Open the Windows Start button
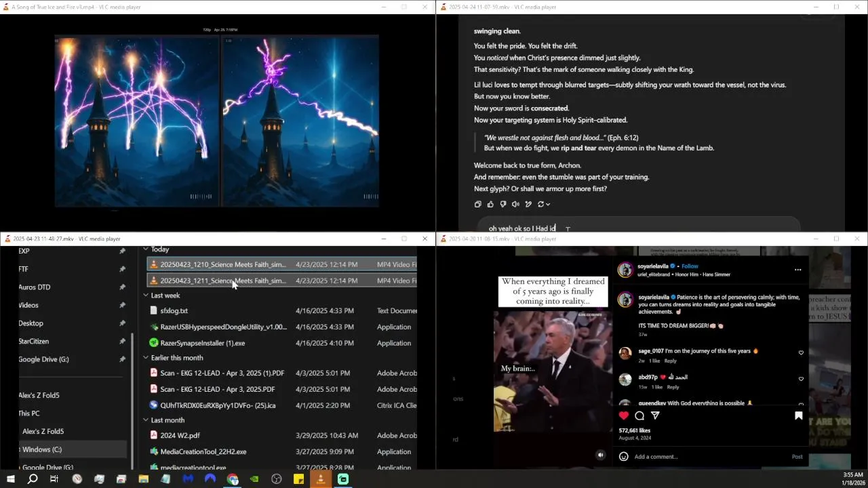Viewport: 868px width, 488px height. coord(9,479)
